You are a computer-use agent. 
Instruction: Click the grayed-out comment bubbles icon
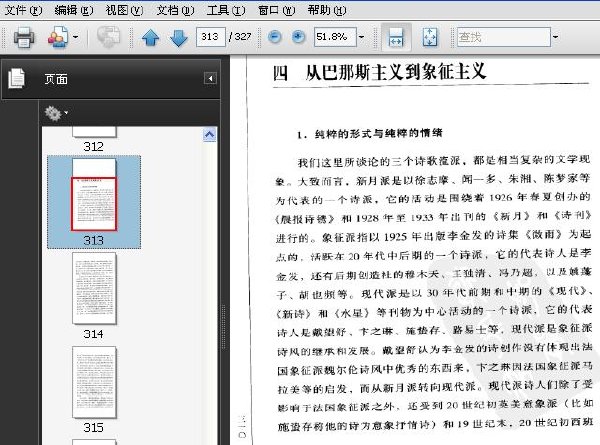(x=108, y=37)
